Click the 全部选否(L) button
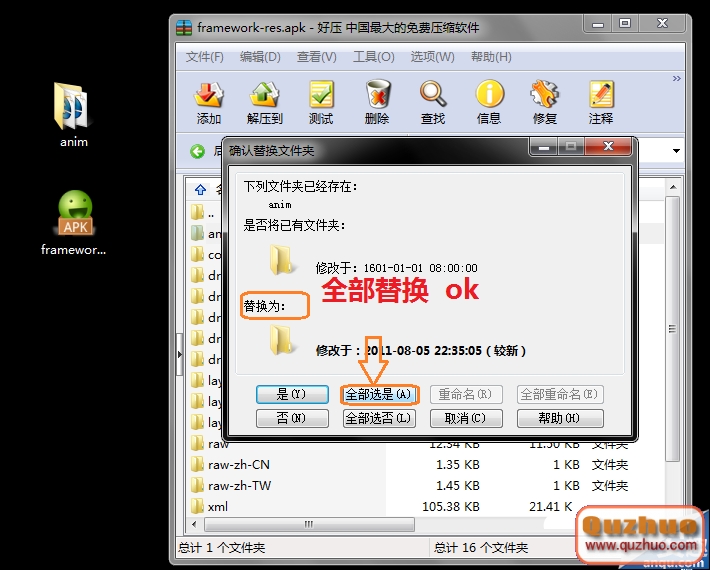 [379, 418]
